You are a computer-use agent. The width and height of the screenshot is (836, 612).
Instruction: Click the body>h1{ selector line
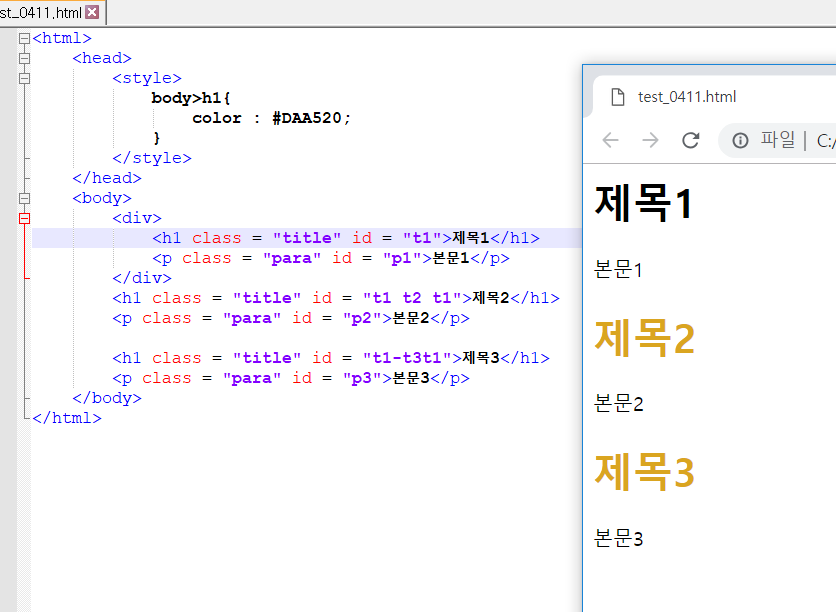pyautogui.click(x=191, y=98)
